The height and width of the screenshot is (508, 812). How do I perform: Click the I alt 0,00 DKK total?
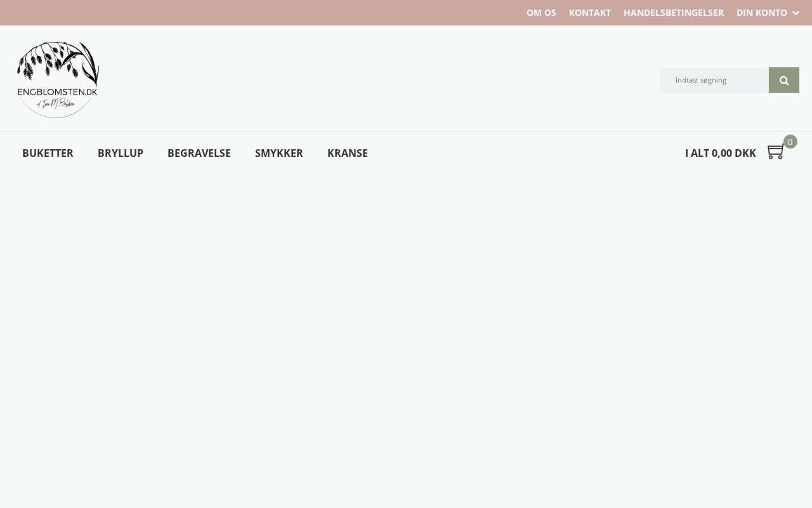coord(721,153)
